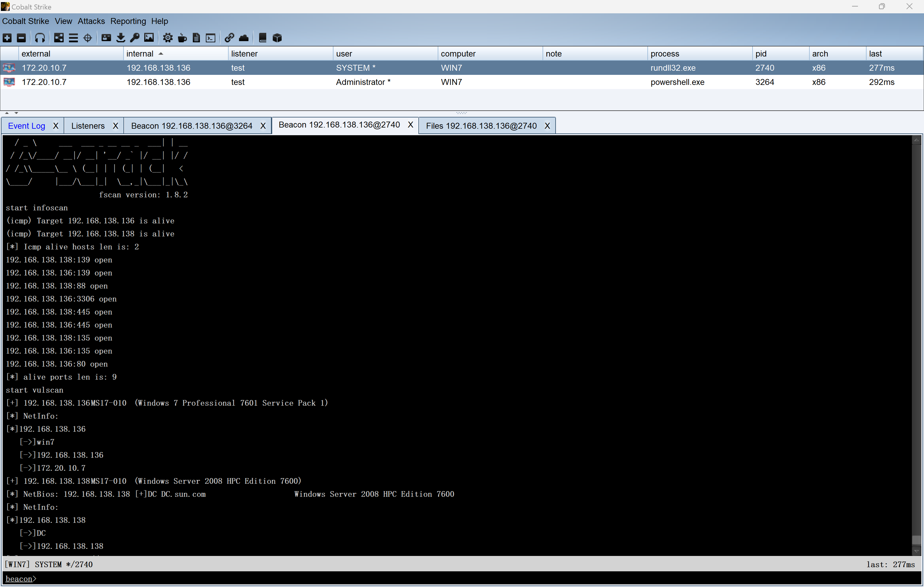Click the key keystrokes icon
This screenshot has height=587, width=924.
coord(135,38)
